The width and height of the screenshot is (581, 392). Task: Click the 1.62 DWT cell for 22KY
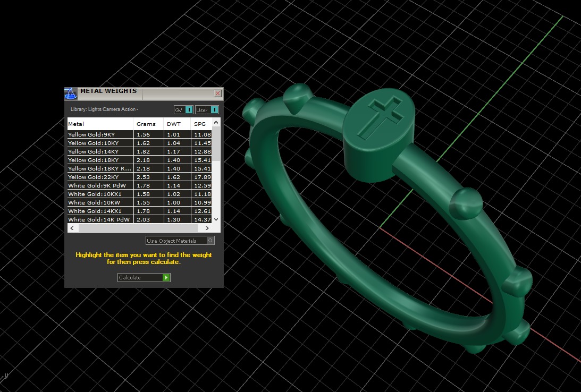coord(177,177)
